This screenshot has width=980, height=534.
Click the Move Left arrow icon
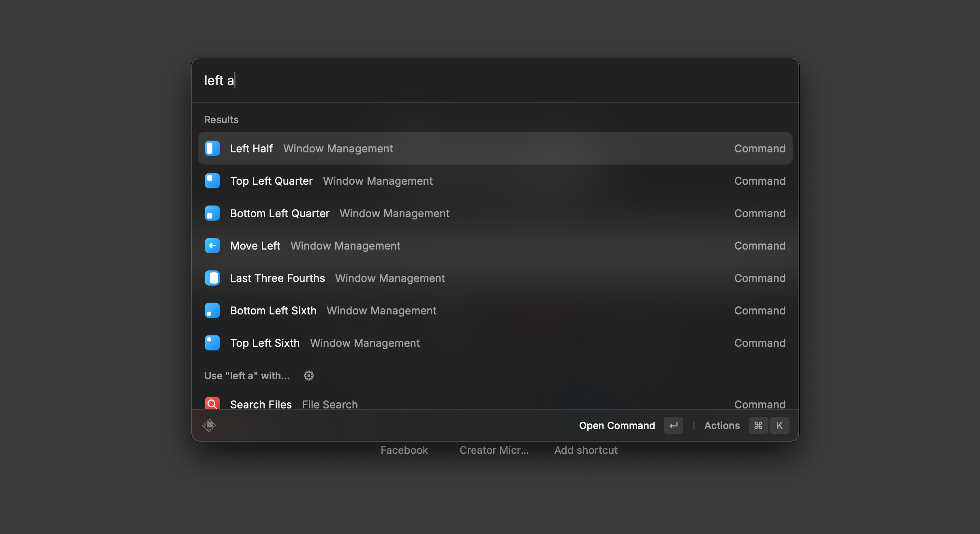coord(212,246)
